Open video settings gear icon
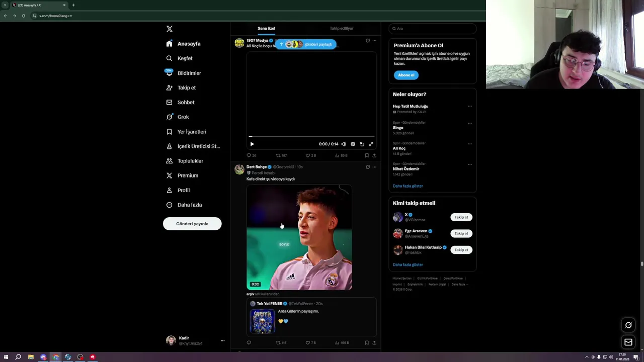644x362 pixels. point(353,144)
